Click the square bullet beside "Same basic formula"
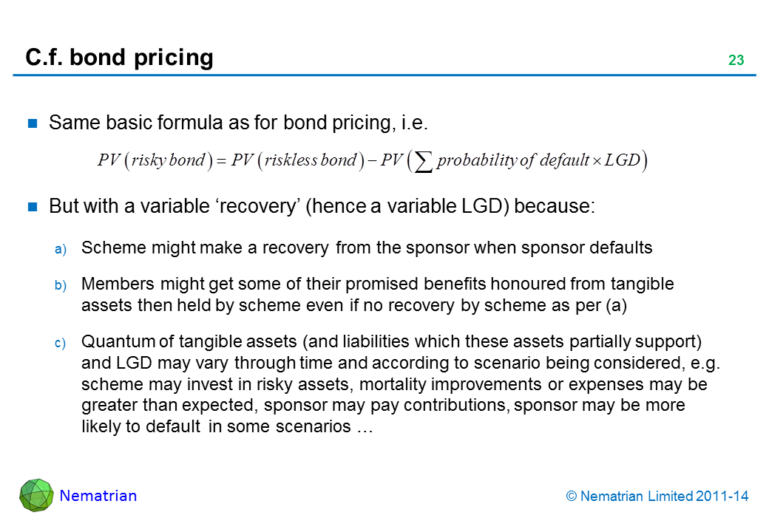Screen dimensions: 769x532 click(x=33, y=124)
